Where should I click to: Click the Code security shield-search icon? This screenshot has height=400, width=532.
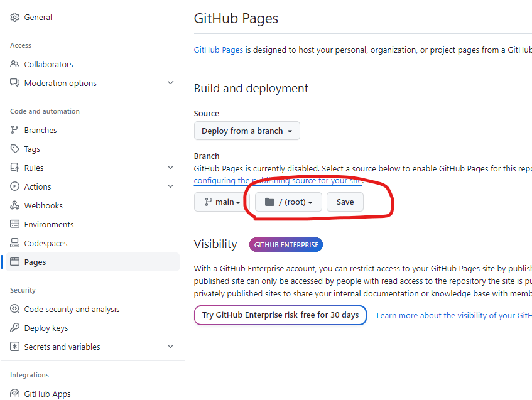pos(14,309)
